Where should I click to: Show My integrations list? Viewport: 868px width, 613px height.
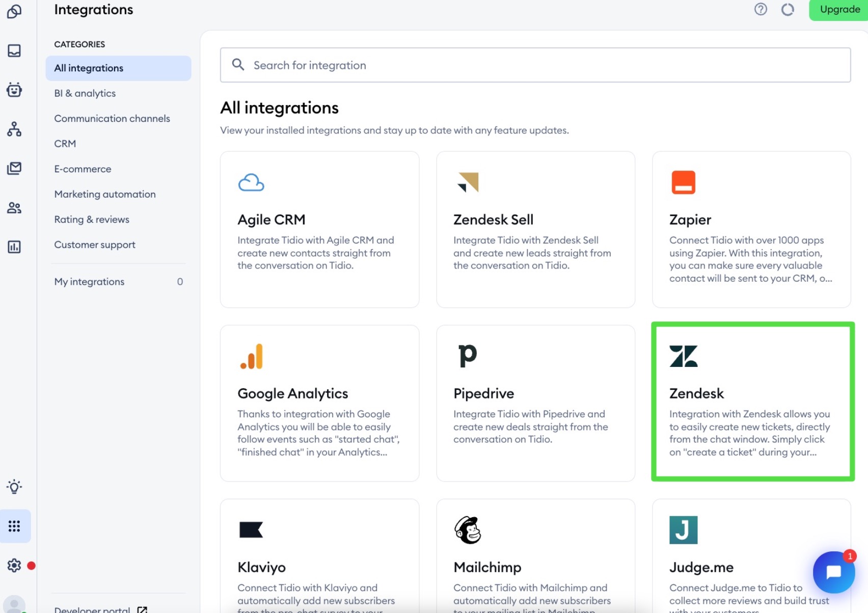[x=89, y=282]
